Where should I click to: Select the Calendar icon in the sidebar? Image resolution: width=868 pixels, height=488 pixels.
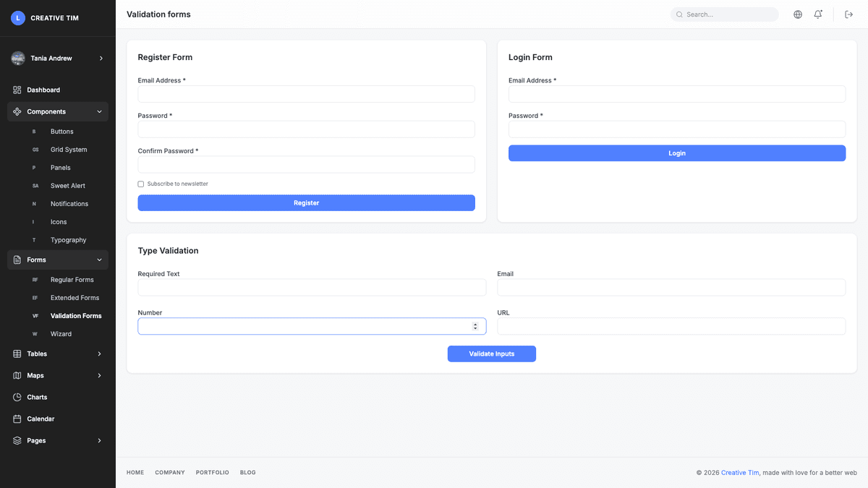click(16, 419)
